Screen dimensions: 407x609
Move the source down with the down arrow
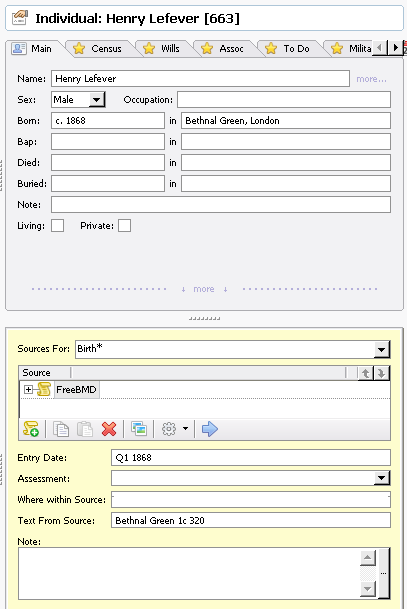coord(381,373)
